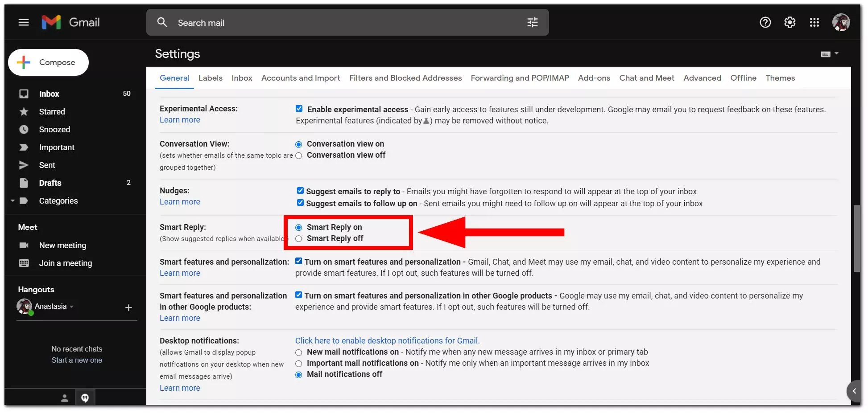Select Important mail notifications on
This screenshot has width=868, height=413.
pos(299,364)
